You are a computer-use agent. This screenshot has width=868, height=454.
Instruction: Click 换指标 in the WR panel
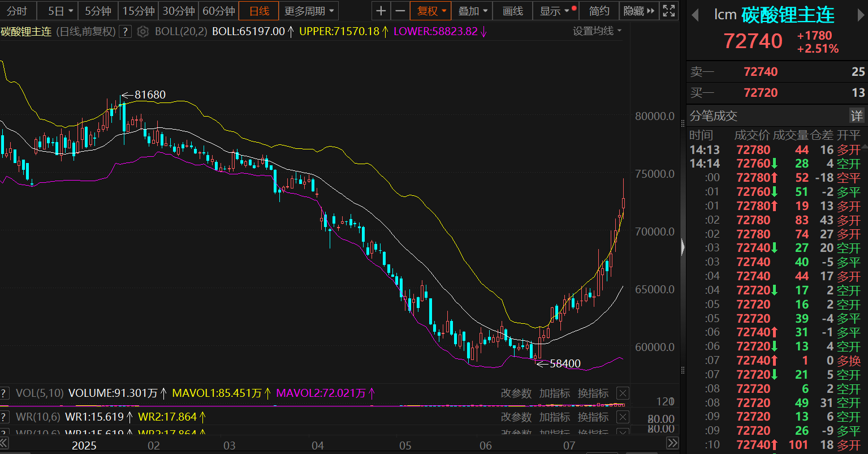coord(593,417)
